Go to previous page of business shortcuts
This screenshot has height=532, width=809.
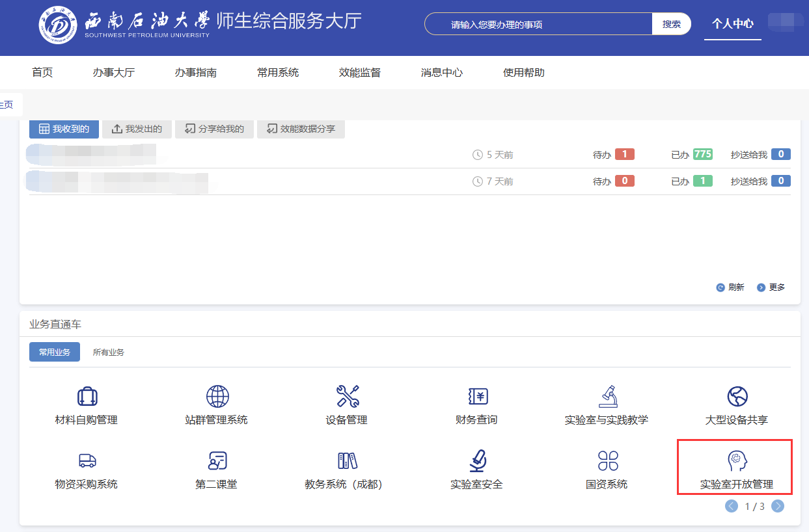732,506
